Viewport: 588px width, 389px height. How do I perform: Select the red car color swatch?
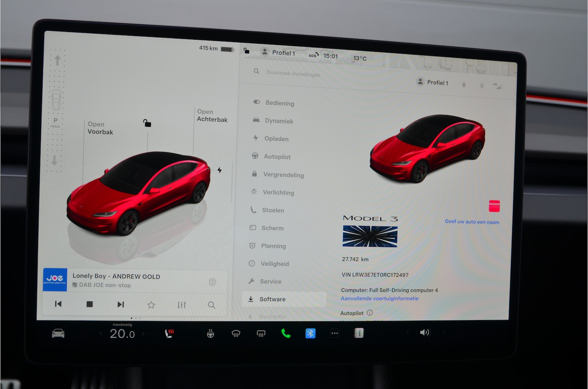click(494, 206)
